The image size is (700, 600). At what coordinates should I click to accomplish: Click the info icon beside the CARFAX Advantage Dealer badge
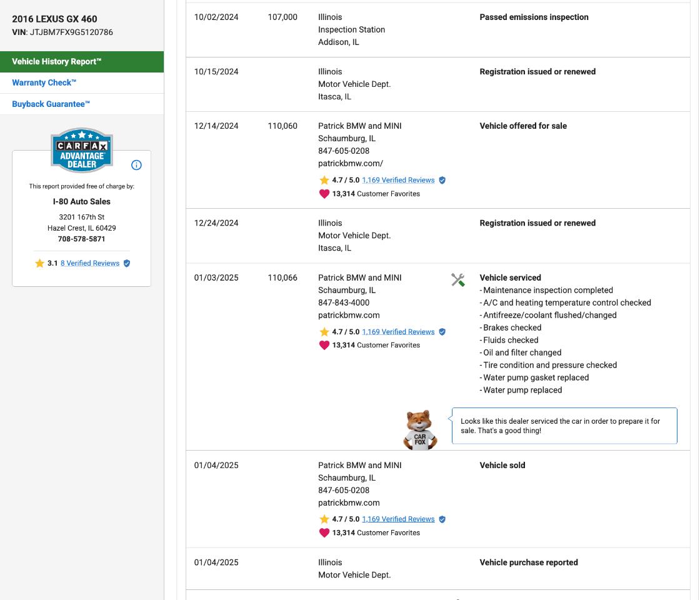click(136, 165)
